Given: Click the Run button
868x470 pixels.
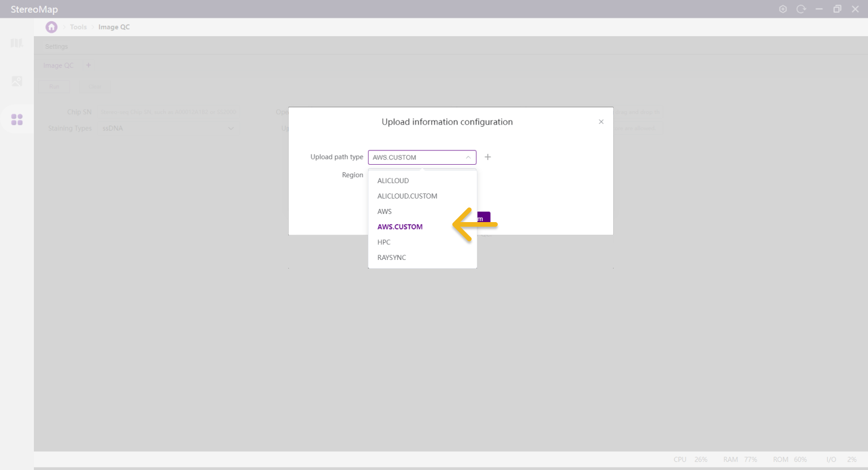Looking at the screenshot, I should (54, 87).
